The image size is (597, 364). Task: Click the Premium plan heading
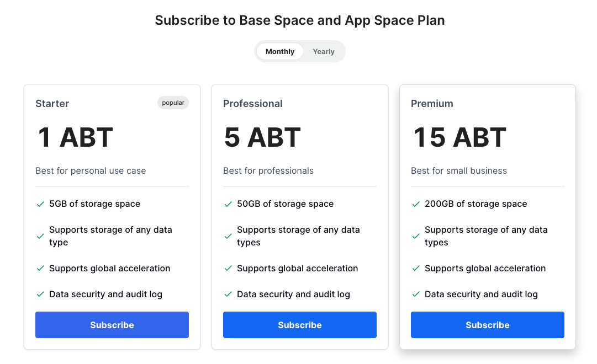(432, 104)
